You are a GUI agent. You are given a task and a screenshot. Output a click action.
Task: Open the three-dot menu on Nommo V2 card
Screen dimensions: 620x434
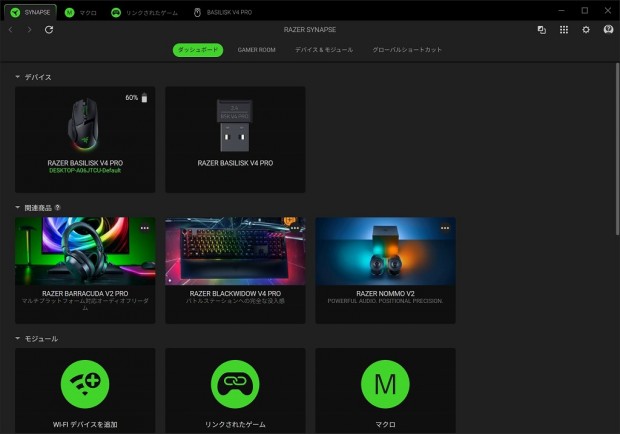445,228
